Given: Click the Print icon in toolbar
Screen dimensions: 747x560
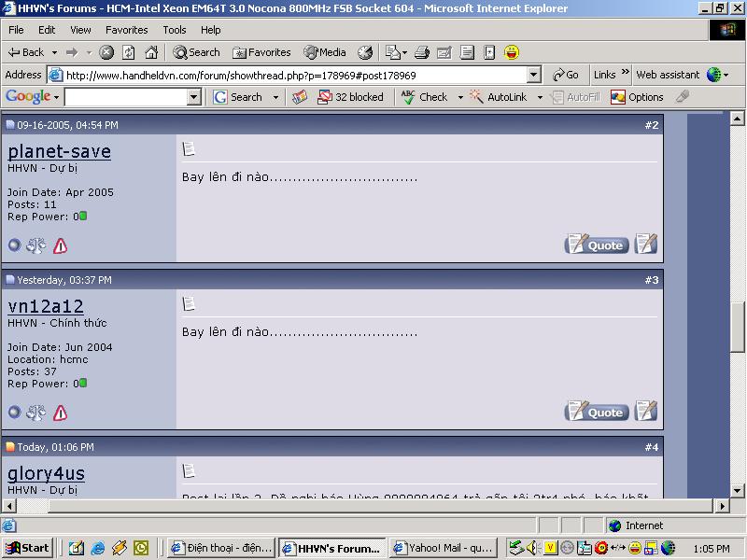Looking at the screenshot, I should pyautogui.click(x=422, y=52).
